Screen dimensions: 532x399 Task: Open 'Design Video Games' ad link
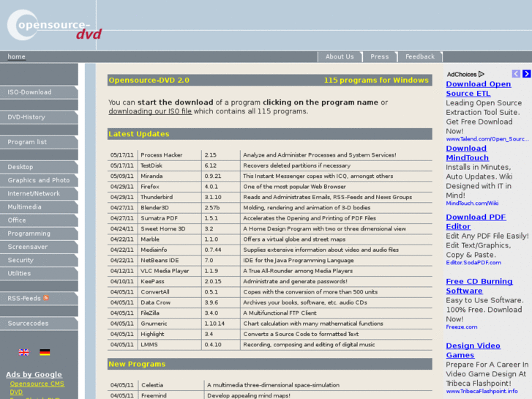473,350
